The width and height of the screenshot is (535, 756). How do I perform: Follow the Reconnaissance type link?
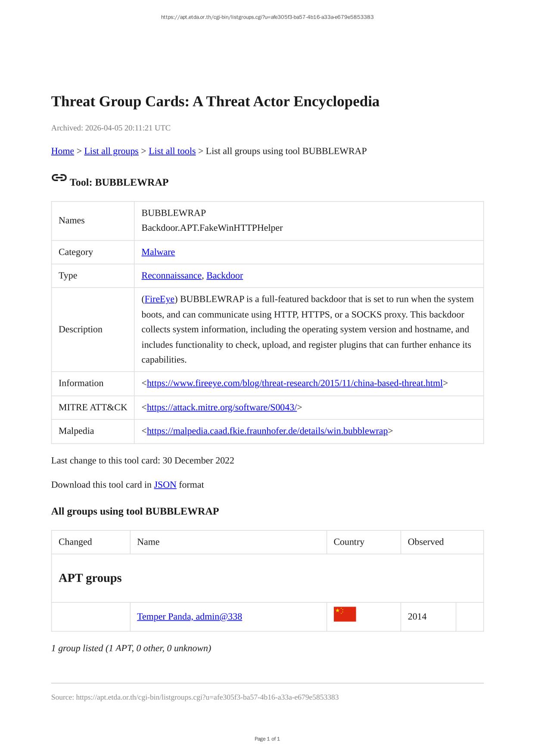pos(171,276)
